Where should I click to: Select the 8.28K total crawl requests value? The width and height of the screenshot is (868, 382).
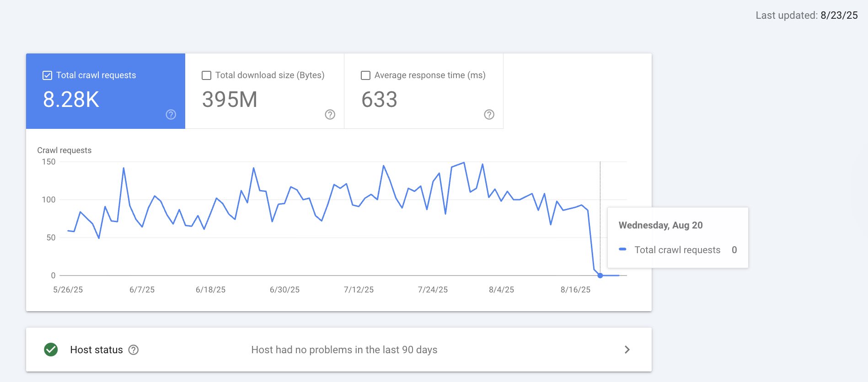[x=71, y=100]
